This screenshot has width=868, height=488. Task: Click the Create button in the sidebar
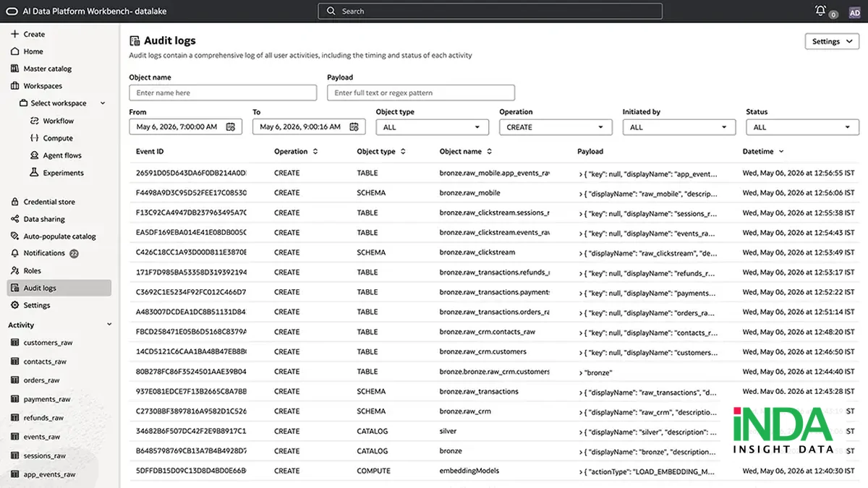tap(28, 34)
